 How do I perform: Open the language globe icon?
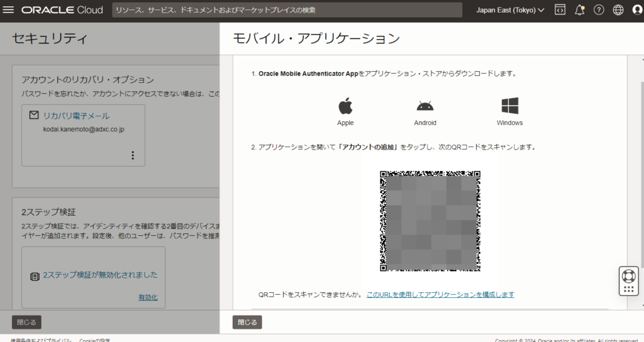(618, 10)
